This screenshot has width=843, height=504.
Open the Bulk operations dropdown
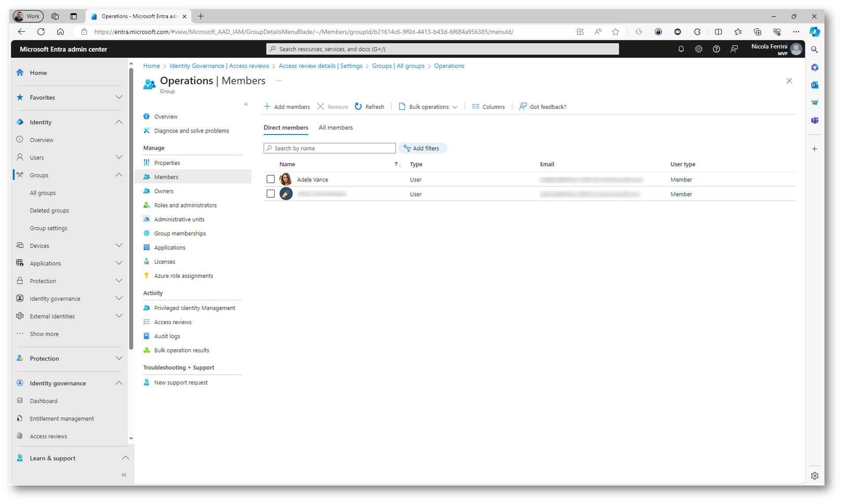pyautogui.click(x=428, y=107)
